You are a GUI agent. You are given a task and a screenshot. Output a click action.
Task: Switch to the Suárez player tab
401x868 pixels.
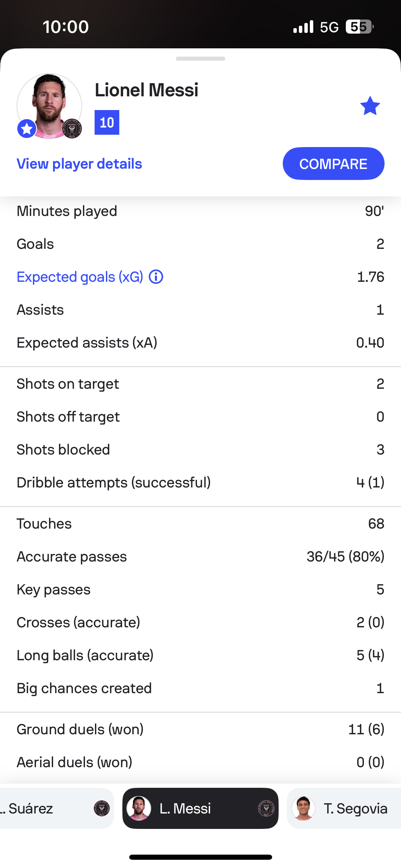(x=57, y=808)
